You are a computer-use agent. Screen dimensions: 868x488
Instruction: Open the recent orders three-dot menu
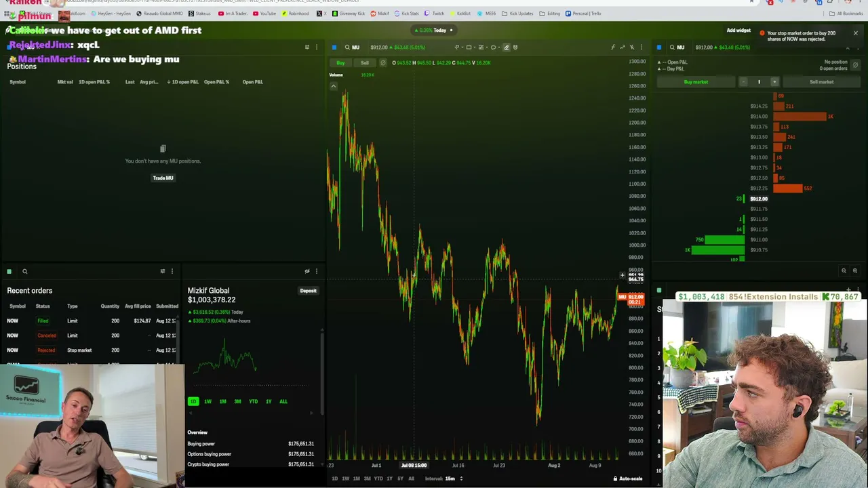(172, 271)
